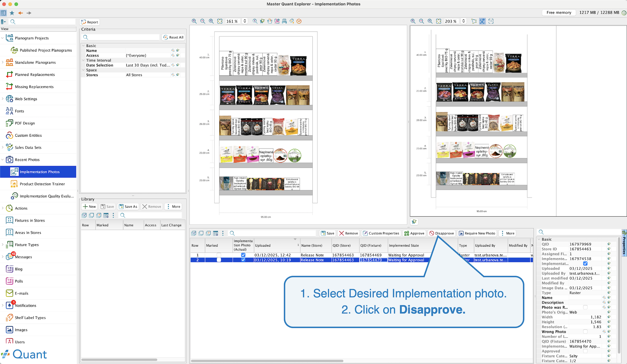This screenshot has width=627, height=364.
Task: Toggle Implementation Photo checkbox in row 2
Action: pos(243,260)
